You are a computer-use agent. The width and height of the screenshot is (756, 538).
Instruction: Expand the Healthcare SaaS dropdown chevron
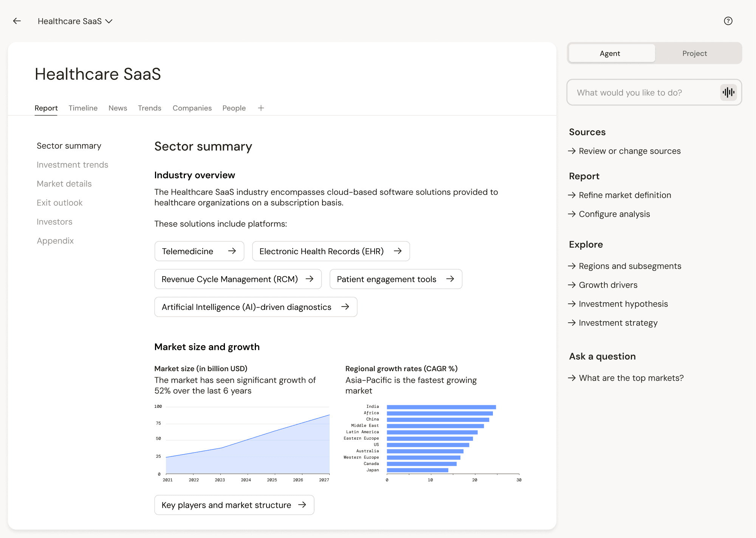pyautogui.click(x=109, y=21)
